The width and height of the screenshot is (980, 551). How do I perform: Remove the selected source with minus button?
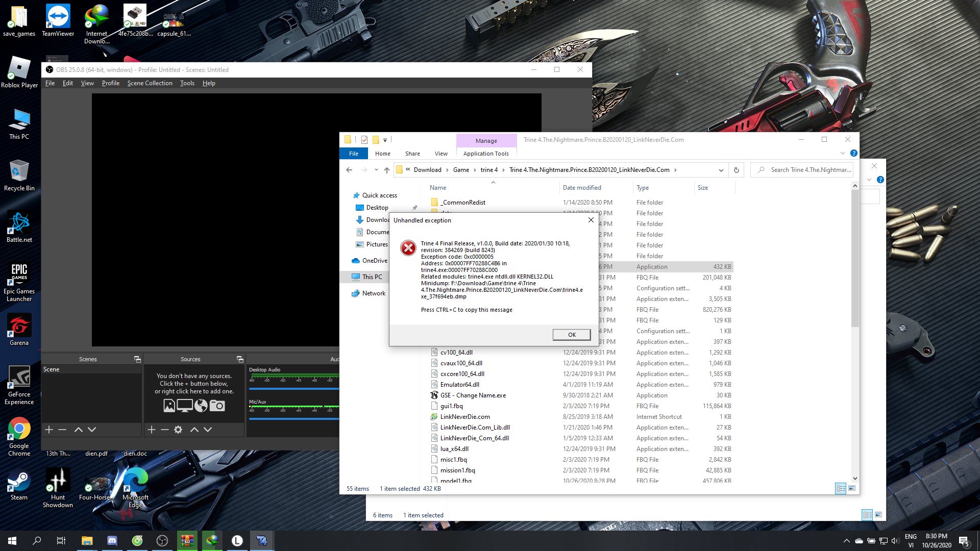tap(165, 430)
